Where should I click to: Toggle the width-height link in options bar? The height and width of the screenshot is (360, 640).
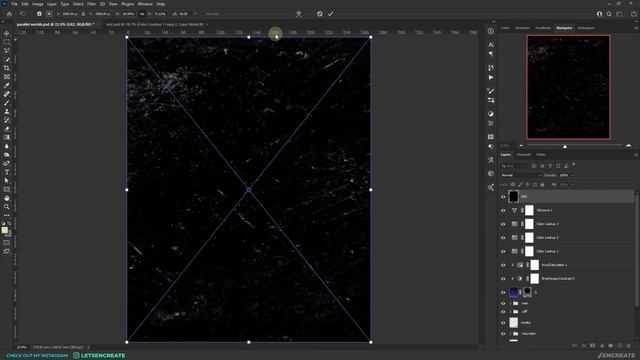(x=142, y=14)
